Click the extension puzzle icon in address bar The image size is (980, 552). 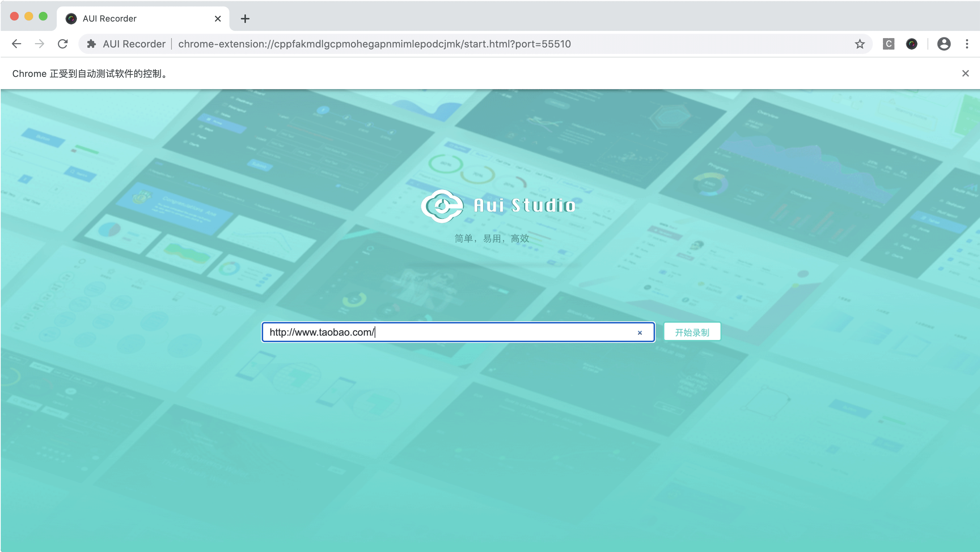(x=91, y=44)
